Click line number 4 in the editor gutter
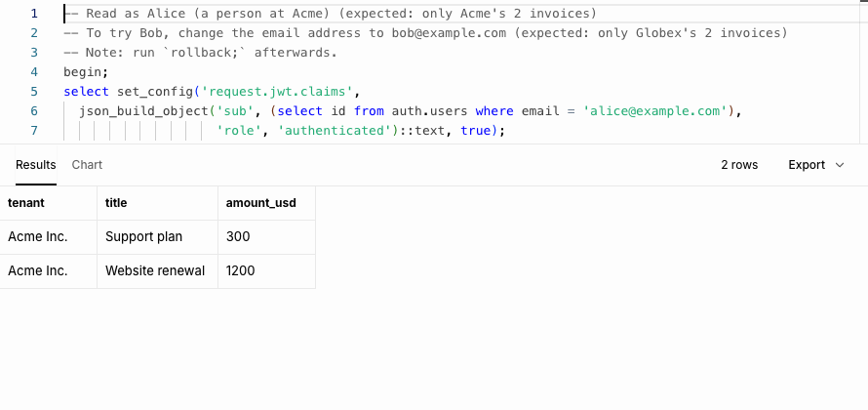The width and height of the screenshot is (868, 410). point(34,72)
